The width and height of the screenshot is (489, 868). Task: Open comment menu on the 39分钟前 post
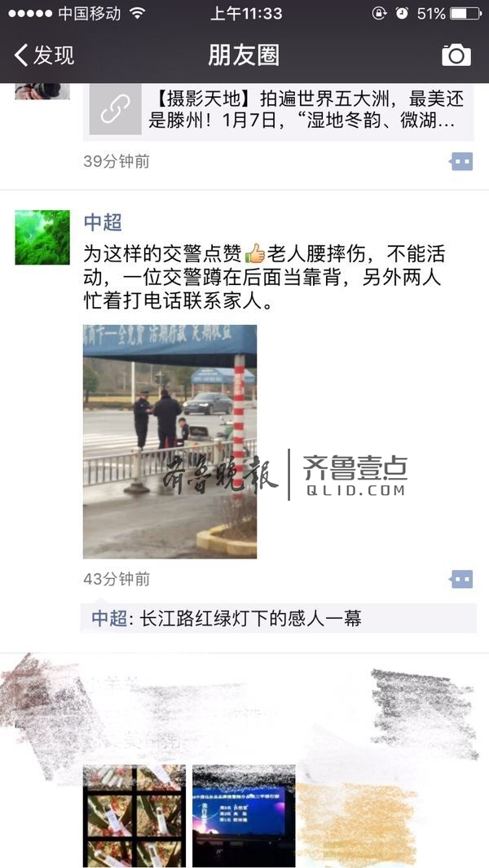pos(460,162)
